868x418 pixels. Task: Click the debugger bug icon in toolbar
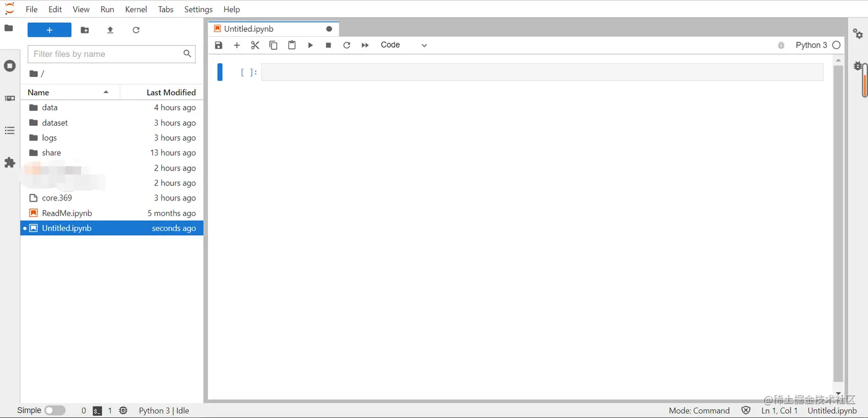point(781,45)
